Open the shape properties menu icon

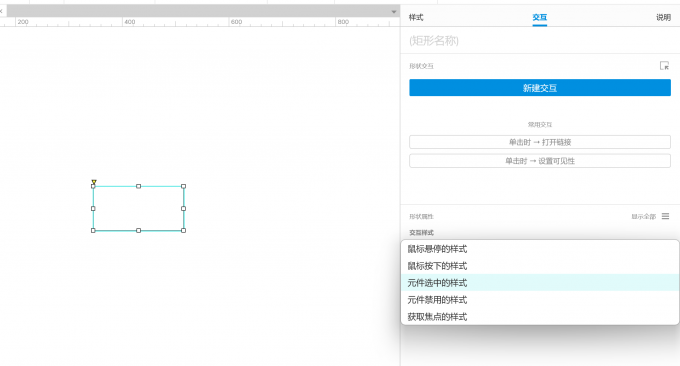click(665, 216)
